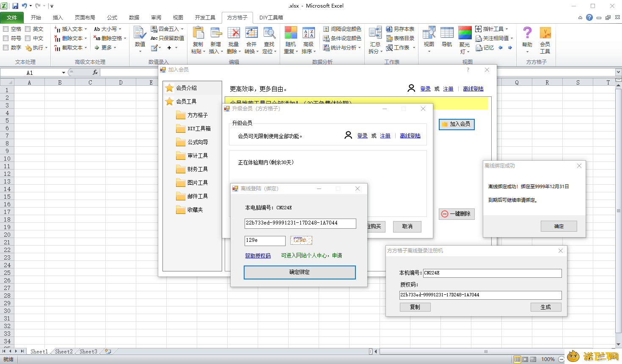
Task: Click the 加入会员 join member button
Action: point(457,124)
